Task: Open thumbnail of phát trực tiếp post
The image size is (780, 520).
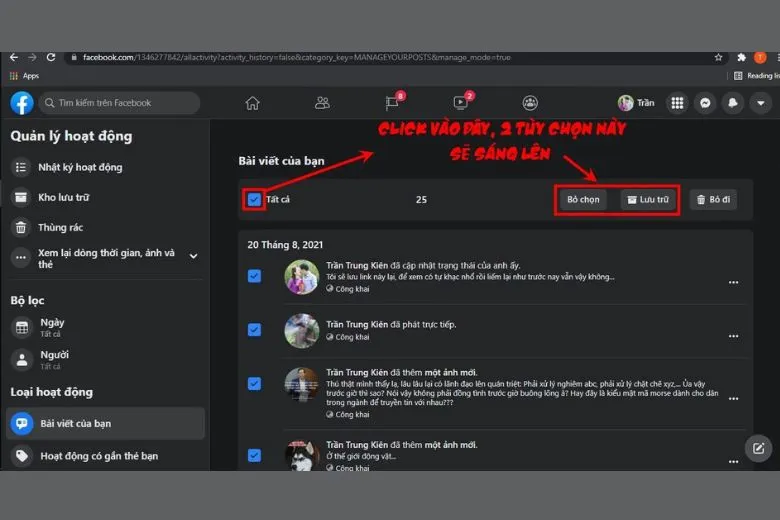Action: tap(301, 331)
